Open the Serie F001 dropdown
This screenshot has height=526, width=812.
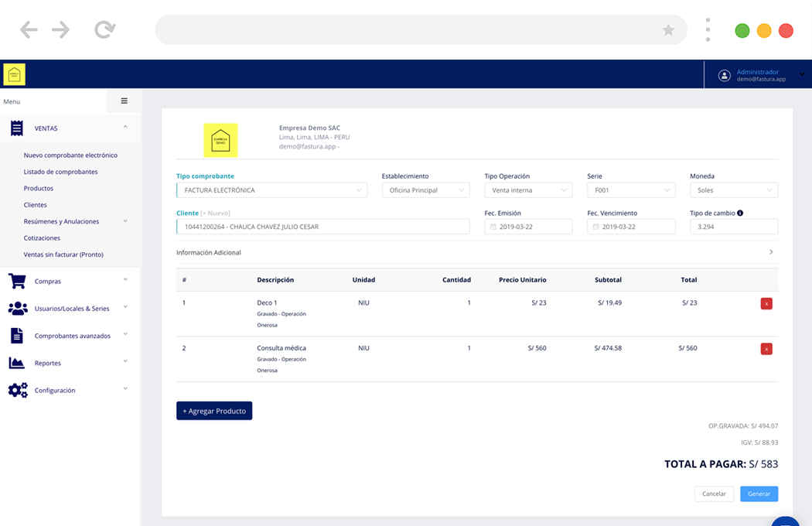click(x=631, y=190)
